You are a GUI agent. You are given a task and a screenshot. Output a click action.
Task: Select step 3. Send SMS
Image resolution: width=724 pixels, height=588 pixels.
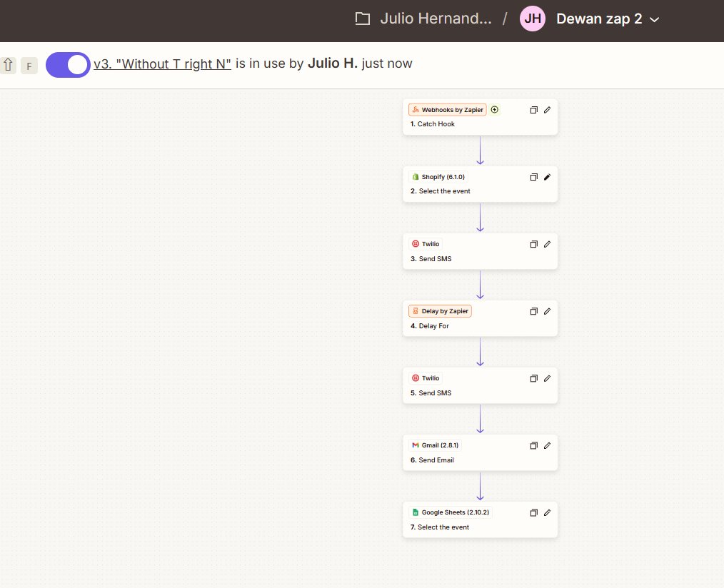pos(481,251)
